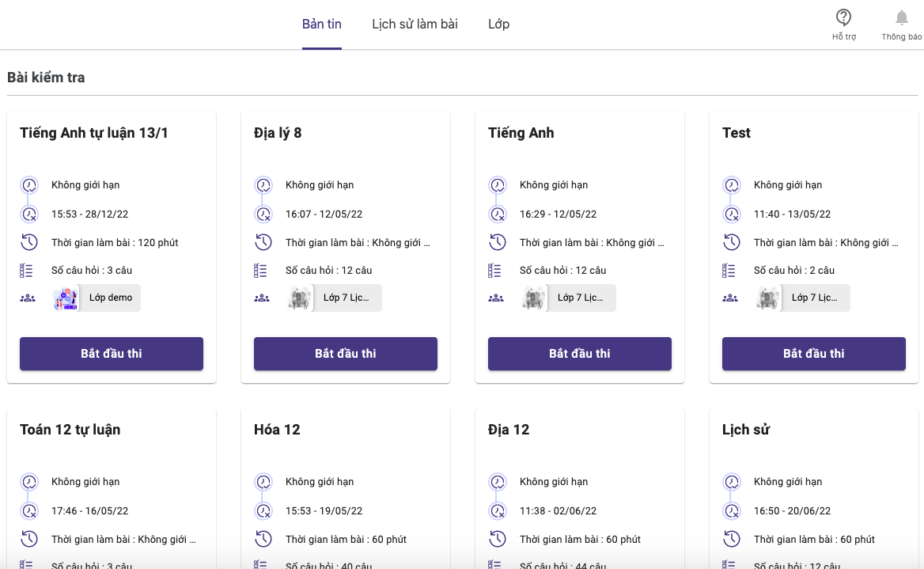Open the Lớp tab

pyautogui.click(x=498, y=24)
